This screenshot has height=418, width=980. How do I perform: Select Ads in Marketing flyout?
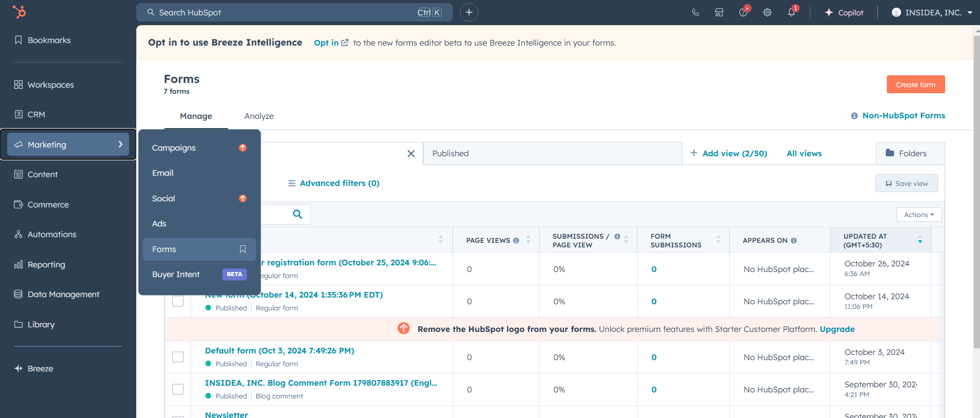point(199,223)
